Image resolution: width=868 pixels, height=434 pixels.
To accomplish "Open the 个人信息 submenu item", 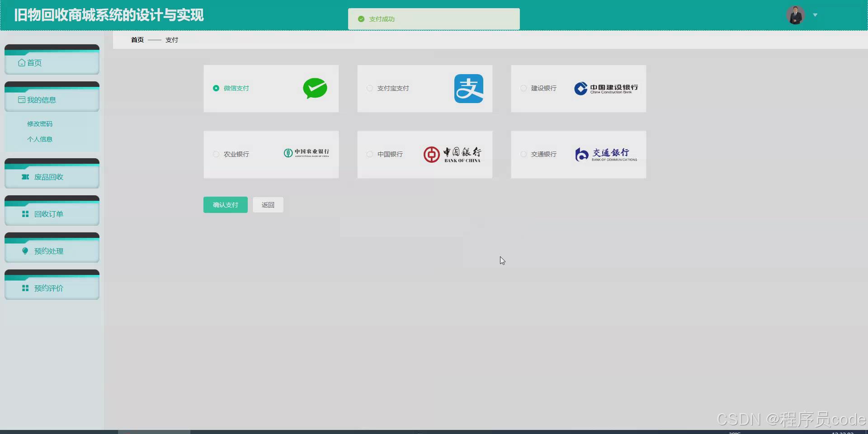I will point(40,139).
